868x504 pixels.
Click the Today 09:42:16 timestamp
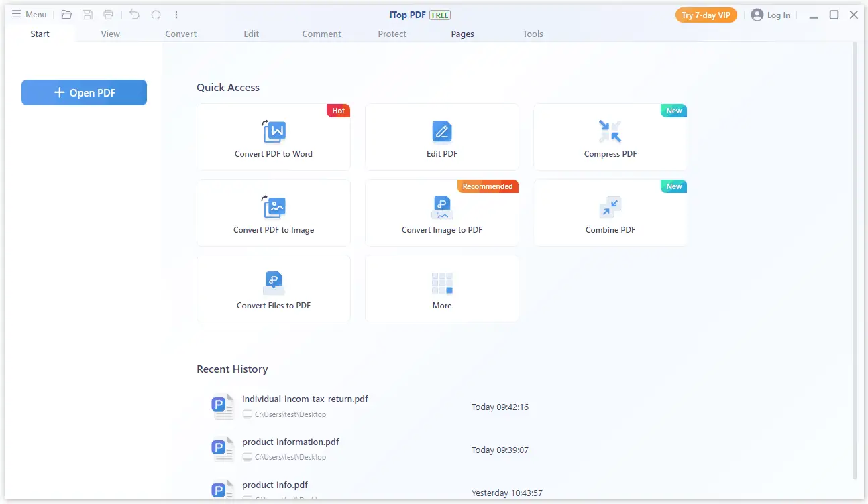[x=500, y=407]
